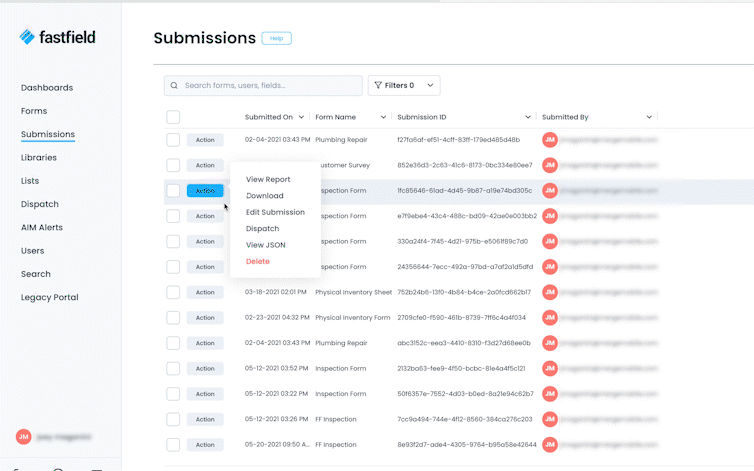This screenshot has width=754, height=471.
Task: Click JM avatar beside abc3152c submission
Action: [x=549, y=343]
